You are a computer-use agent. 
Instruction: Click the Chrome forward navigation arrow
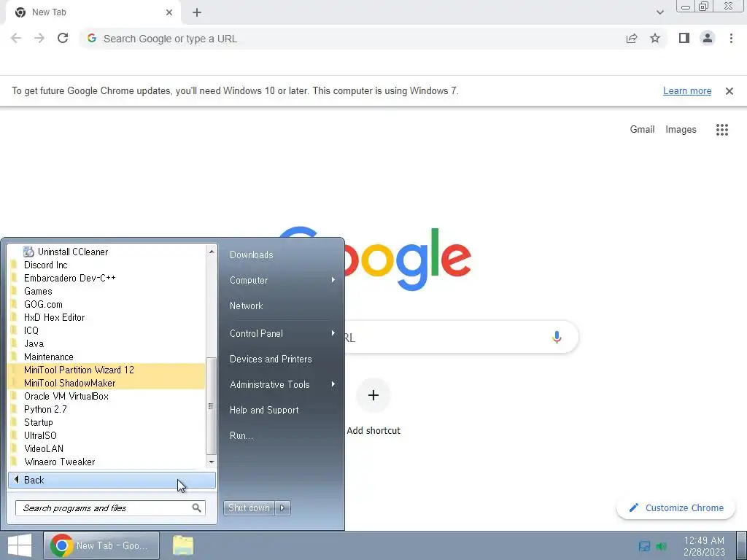(39, 39)
